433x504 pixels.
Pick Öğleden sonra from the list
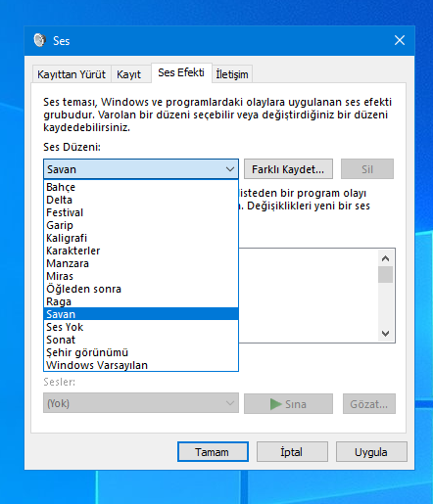coord(141,289)
